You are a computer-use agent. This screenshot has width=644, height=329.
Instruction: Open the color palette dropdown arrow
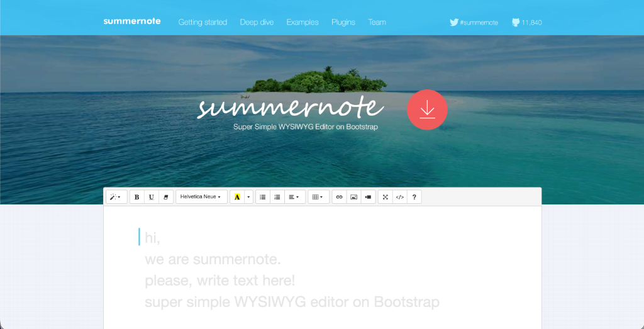[x=248, y=197]
